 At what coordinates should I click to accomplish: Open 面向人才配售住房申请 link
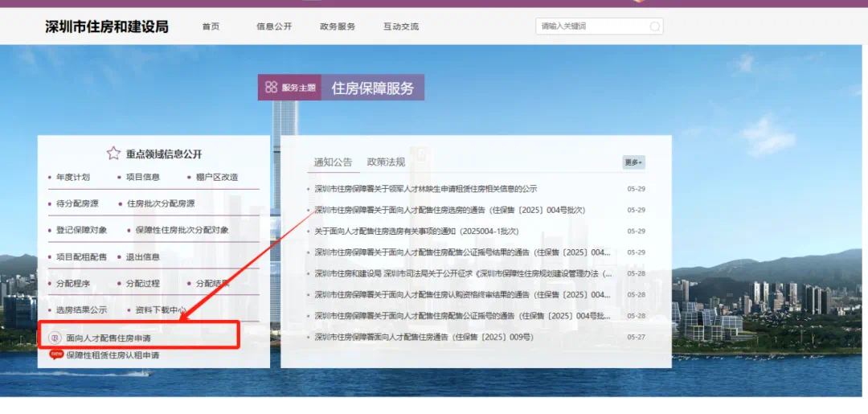tap(108, 338)
